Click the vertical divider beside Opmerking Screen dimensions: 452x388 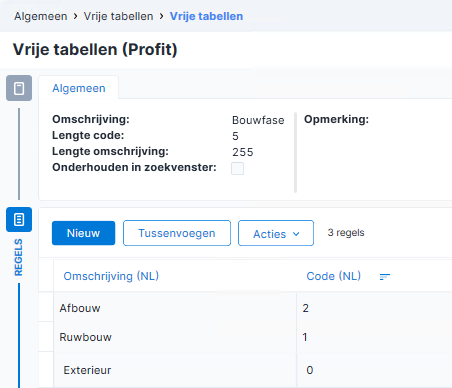pos(295,153)
